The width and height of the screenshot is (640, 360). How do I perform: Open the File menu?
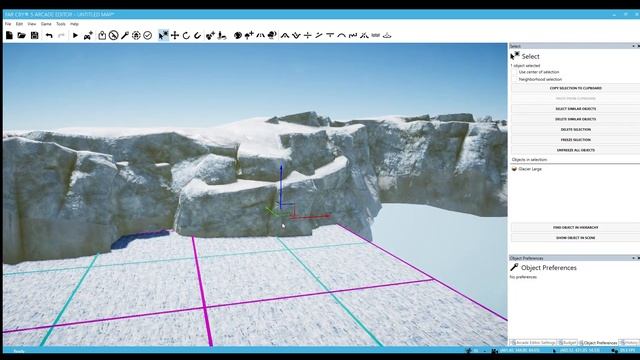8,24
